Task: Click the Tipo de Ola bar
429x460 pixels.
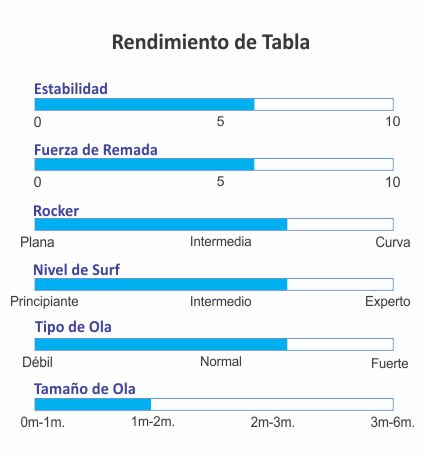Action: coord(214,344)
